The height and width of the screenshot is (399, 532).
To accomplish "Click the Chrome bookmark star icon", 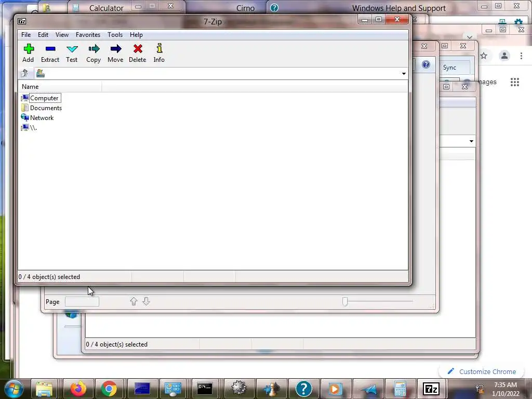I will click(x=484, y=56).
